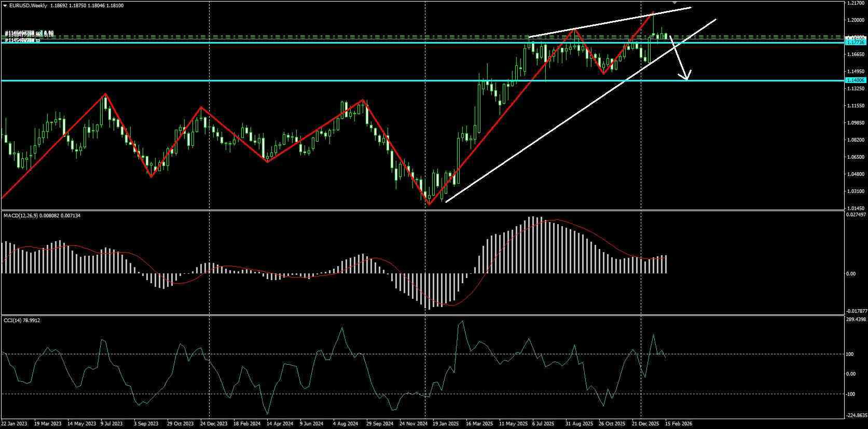The width and height of the screenshot is (868, 429).
Task: Click the 1.03100 price scale value
Action: pos(855,191)
